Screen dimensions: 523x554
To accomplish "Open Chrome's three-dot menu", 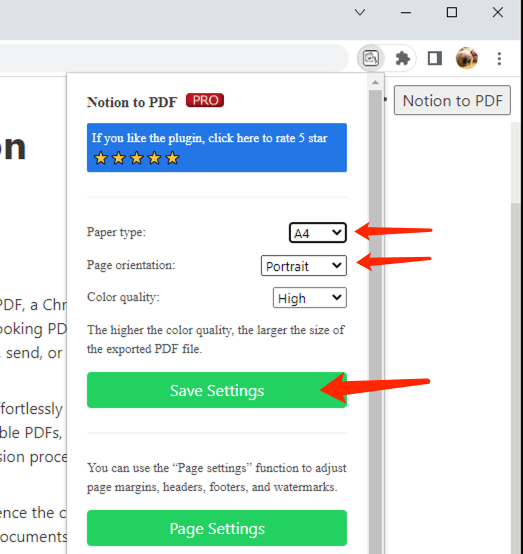I will 499,59.
